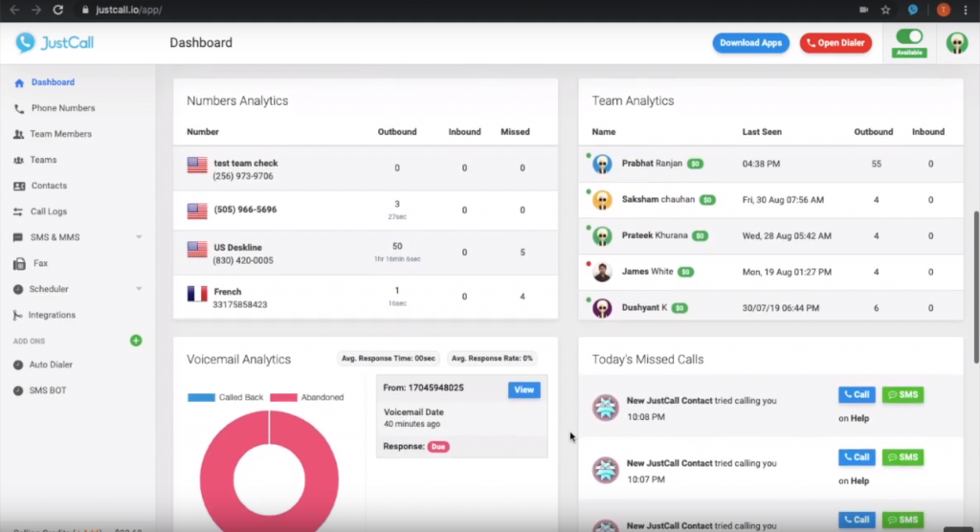The width and height of the screenshot is (980, 532).
Task: Expand the Scheduler submenu arrow
Action: [x=139, y=289]
